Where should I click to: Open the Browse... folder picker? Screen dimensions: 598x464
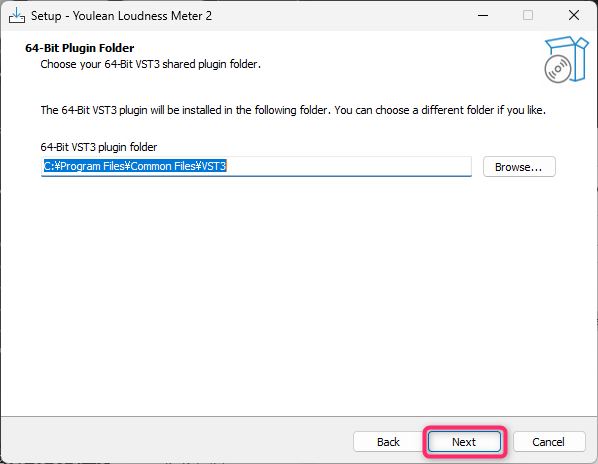[x=519, y=167]
